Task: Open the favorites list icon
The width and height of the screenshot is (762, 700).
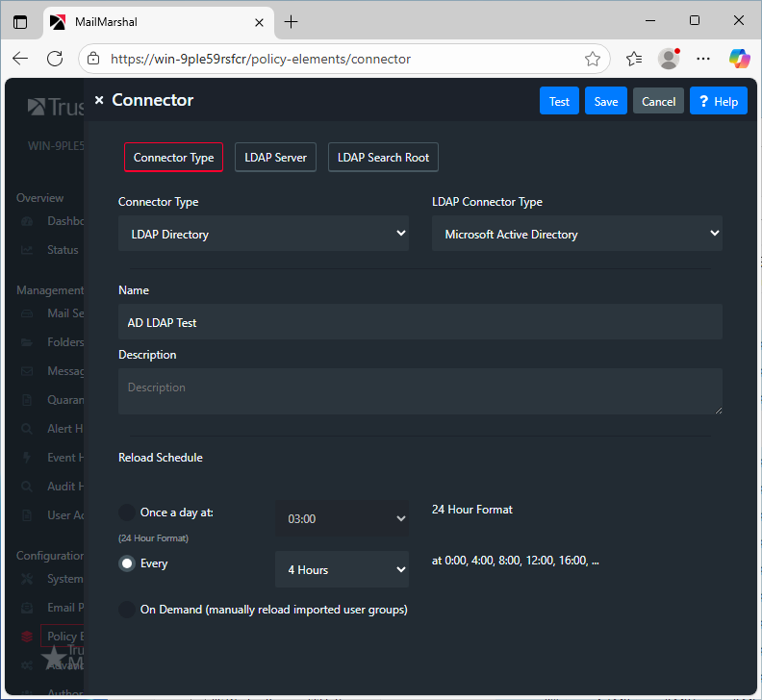Action: (x=633, y=59)
